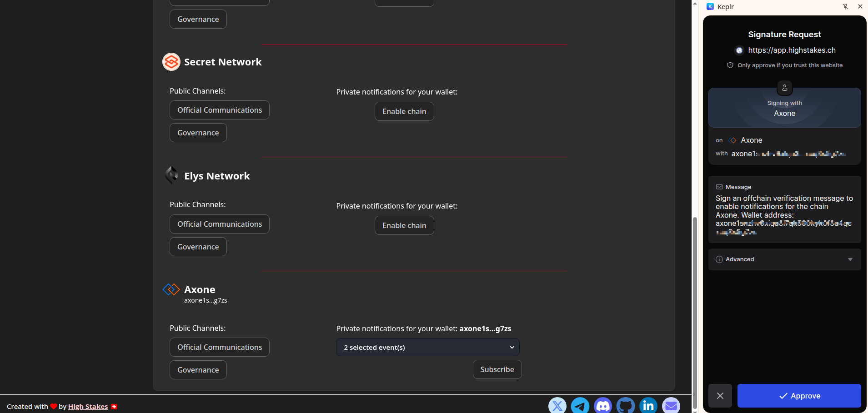The image size is (868, 413).
Task: Open High Stakes GitHub repository icon
Action: (x=625, y=405)
